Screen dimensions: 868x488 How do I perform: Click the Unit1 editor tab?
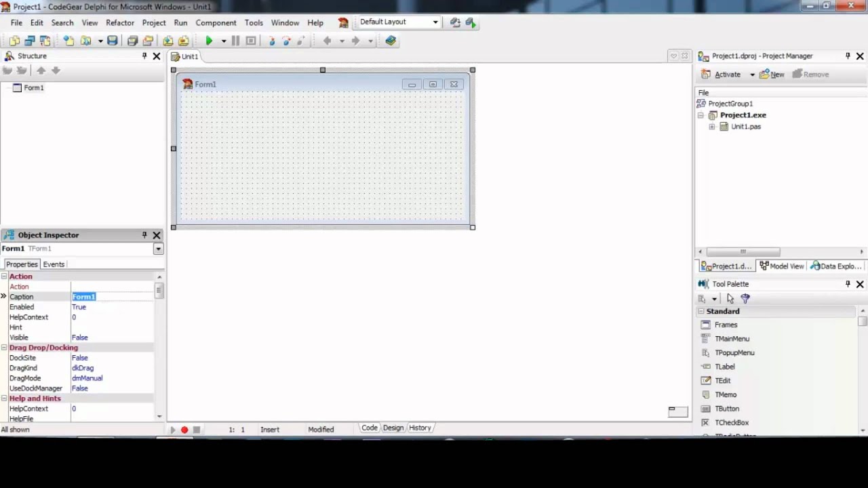(184, 56)
